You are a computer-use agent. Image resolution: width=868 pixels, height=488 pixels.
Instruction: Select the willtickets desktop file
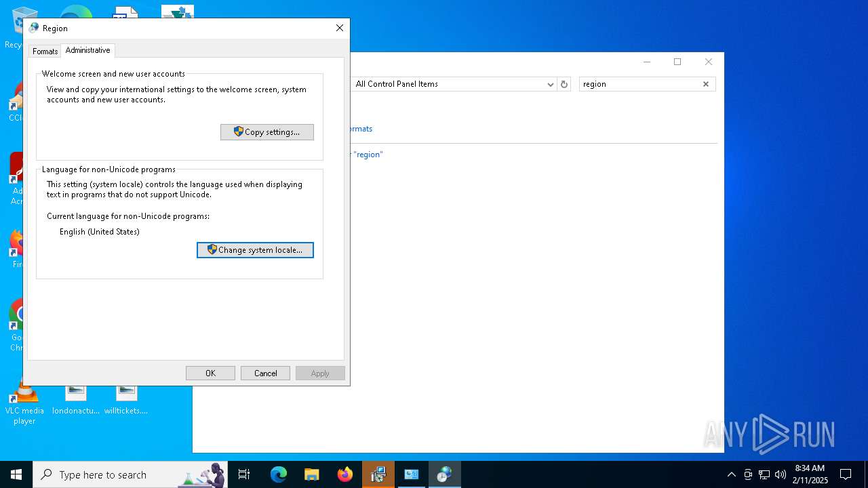click(x=126, y=400)
